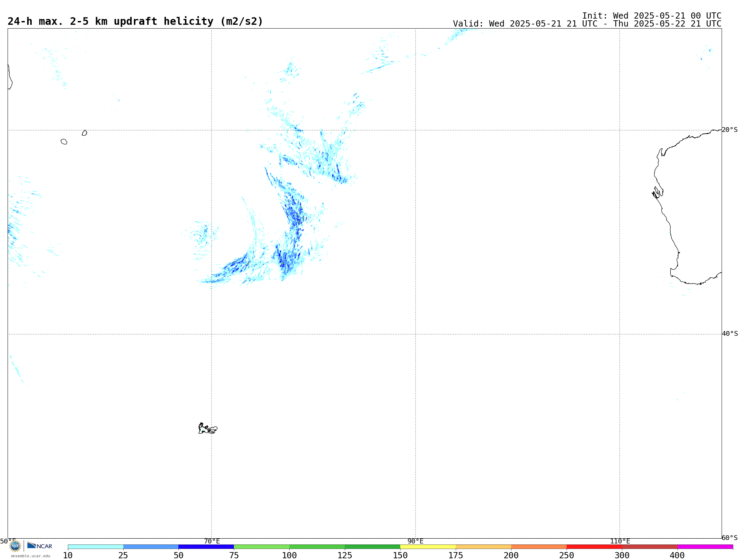
Task: Click the orange 200-250 colorbar segment
Action: point(539,547)
